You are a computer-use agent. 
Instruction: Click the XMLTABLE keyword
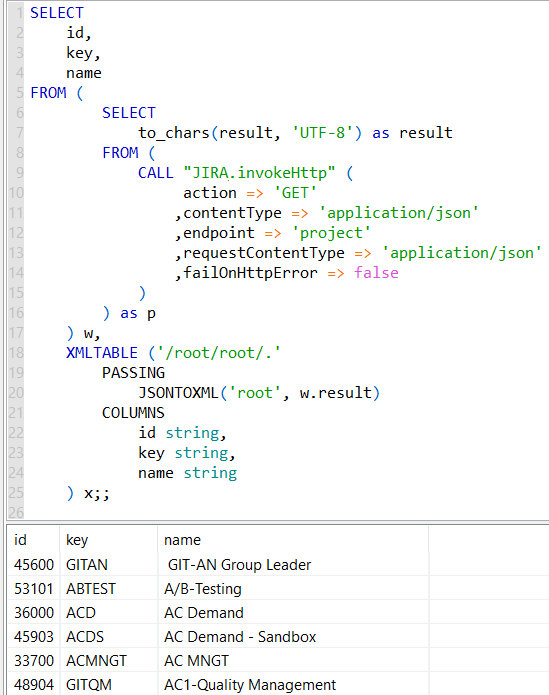point(102,353)
